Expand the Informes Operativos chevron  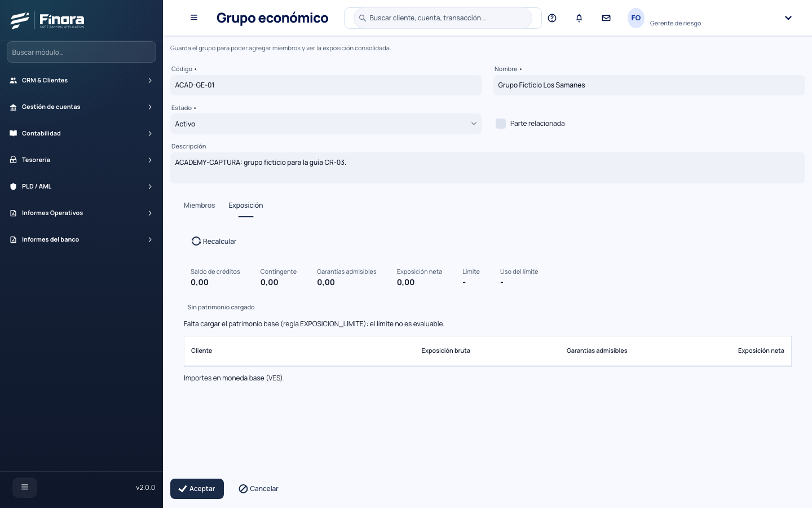pos(150,213)
